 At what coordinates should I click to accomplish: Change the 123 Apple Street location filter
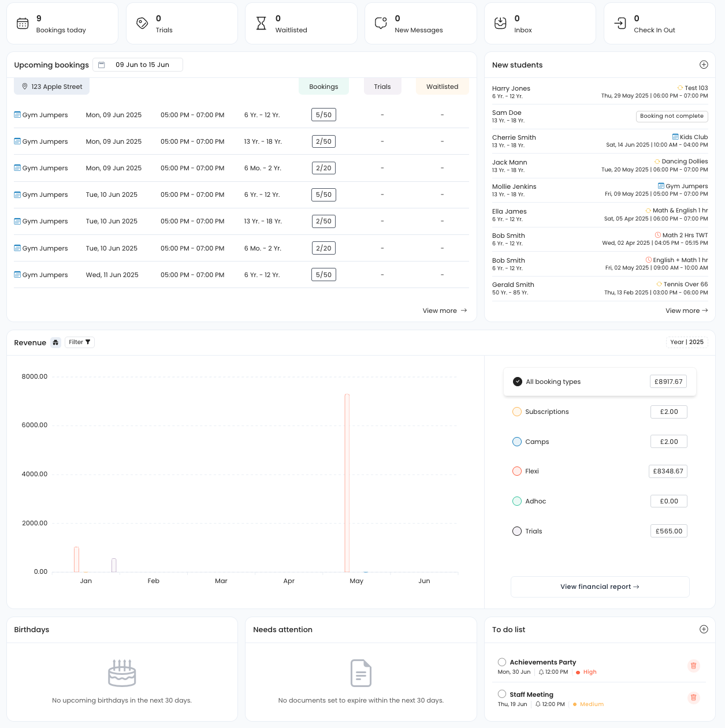coord(52,87)
